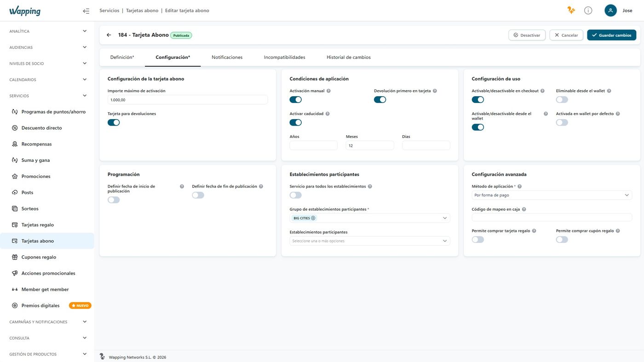Open the Notificaciones tab
The width and height of the screenshot is (644, 362).
click(x=227, y=57)
